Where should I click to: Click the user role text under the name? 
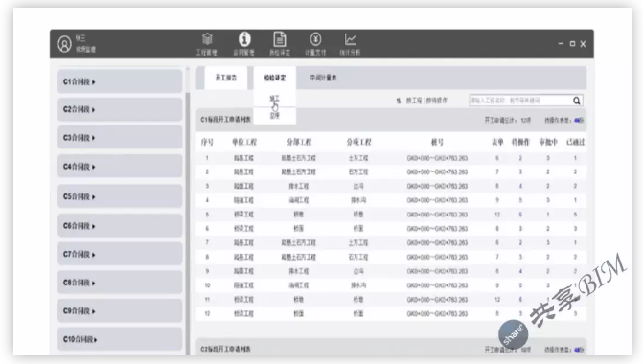click(85, 49)
